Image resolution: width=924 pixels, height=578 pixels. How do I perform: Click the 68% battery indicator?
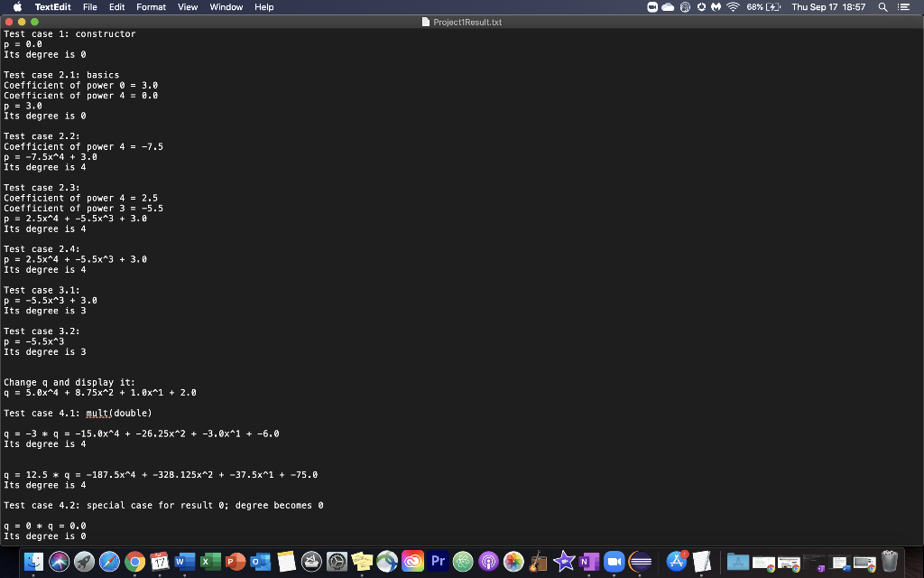[x=763, y=7]
